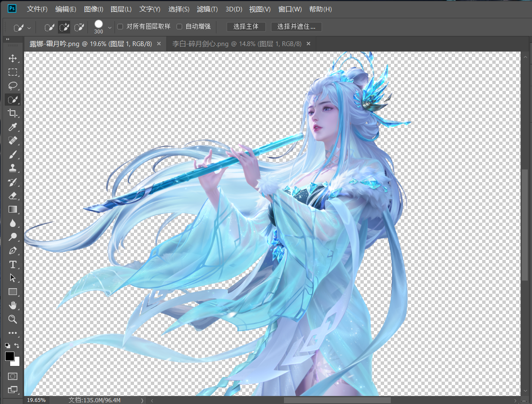Open the 窗口(W) menu

pyautogui.click(x=290, y=9)
